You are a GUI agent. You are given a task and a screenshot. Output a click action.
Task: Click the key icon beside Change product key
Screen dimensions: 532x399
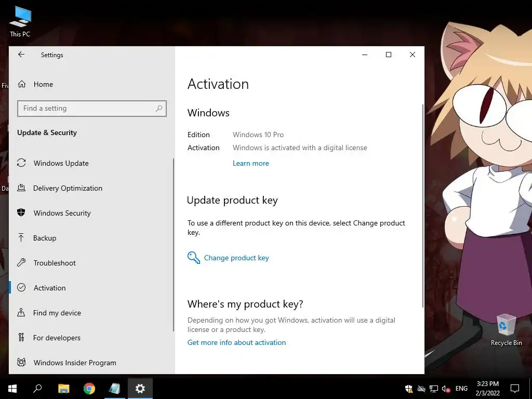point(194,258)
